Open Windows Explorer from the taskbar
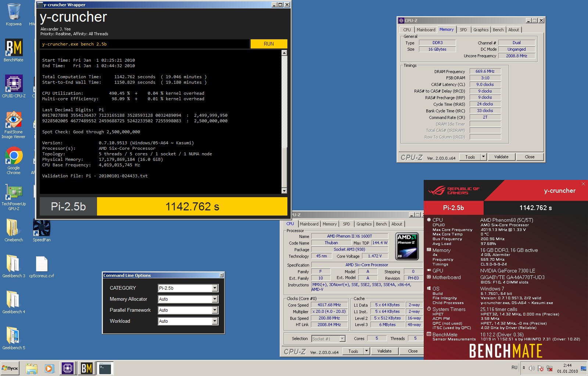The height and width of the screenshot is (376, 588). 32,368
